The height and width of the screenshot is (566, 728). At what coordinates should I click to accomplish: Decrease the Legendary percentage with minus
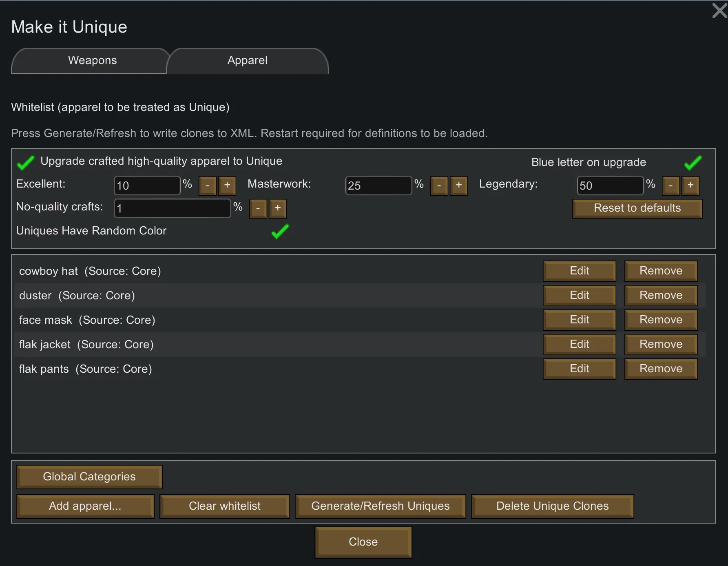(x=671, y=186)
